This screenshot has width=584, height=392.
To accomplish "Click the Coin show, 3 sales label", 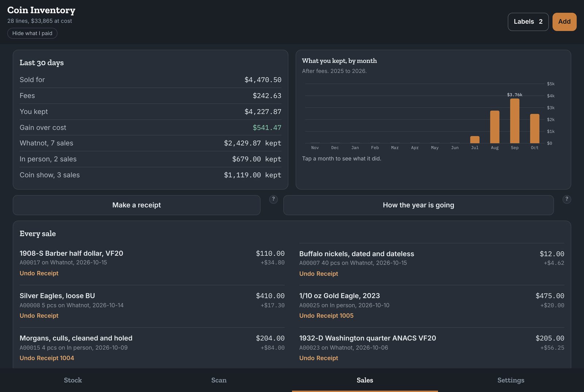I will (50, 175).
